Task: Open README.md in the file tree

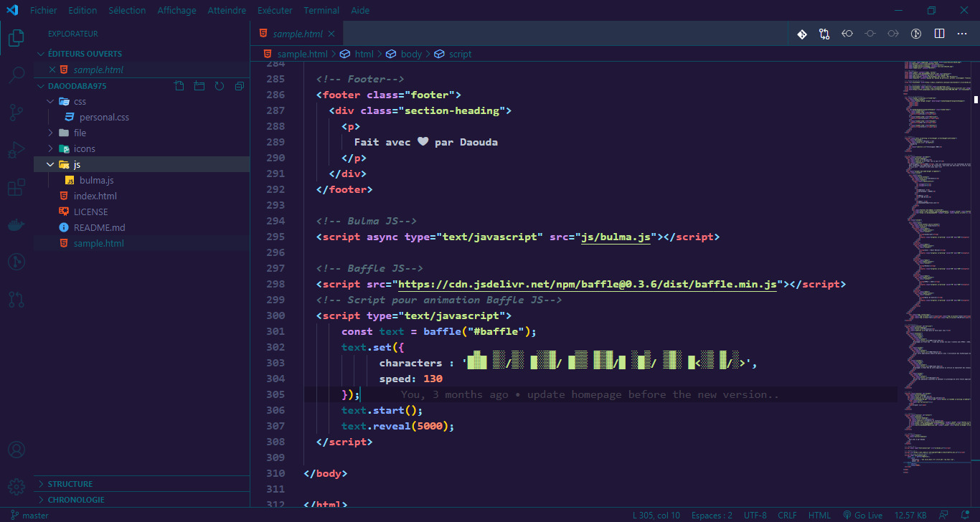Action: [142, 228]
